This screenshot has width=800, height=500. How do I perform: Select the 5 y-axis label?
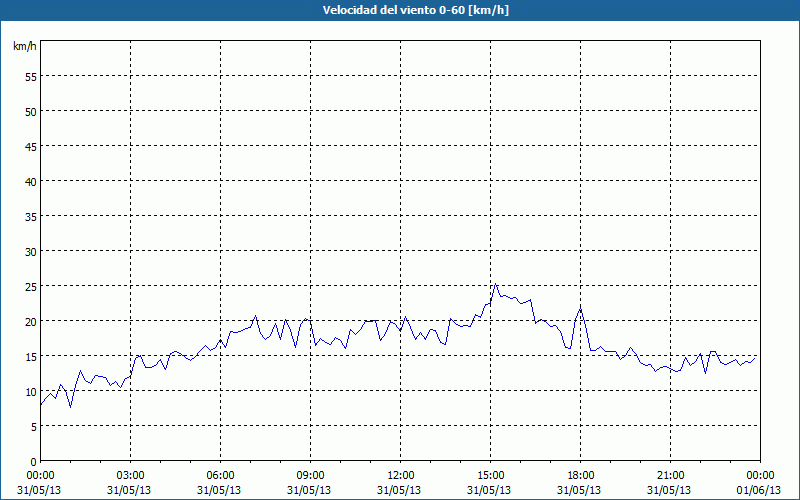(34, 427)
